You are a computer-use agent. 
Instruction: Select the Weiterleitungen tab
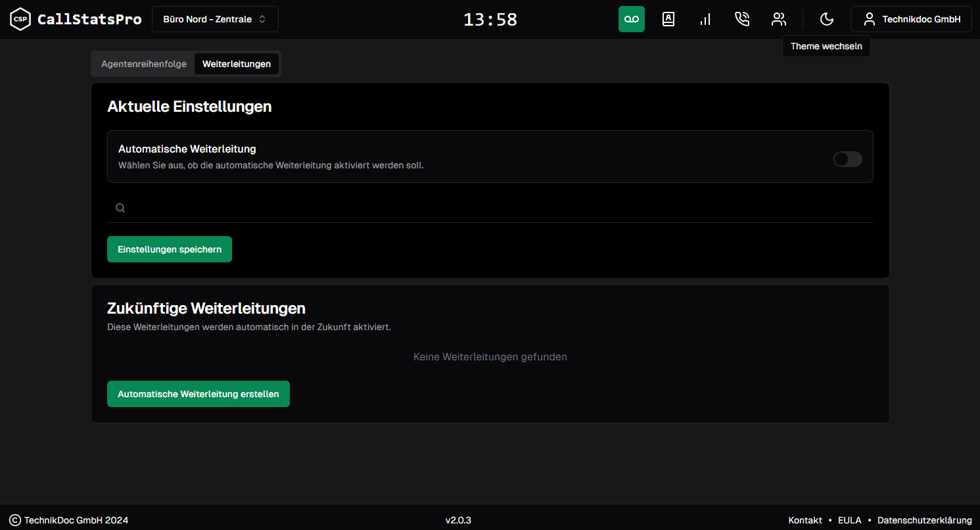(x=237, y=64)
